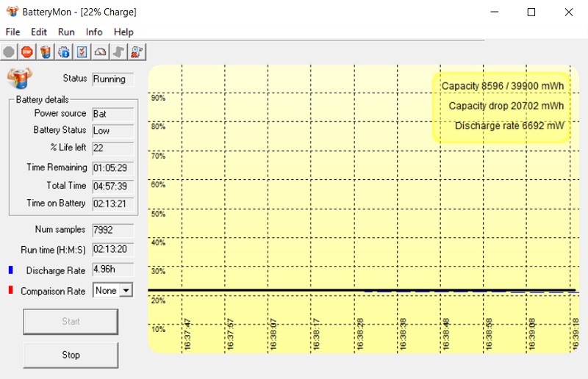
Task: Click the Time Remaining value field
Action: tap(112, 168)
